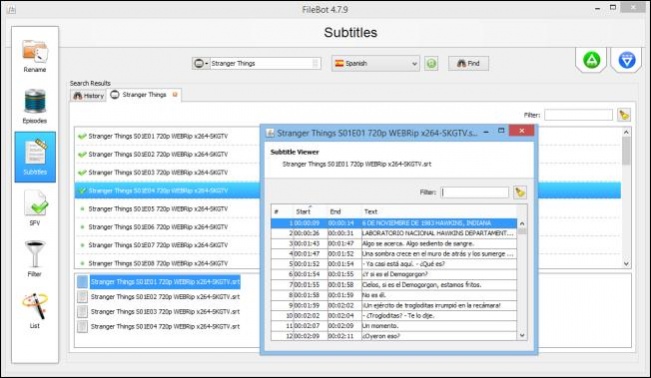Select the Subtitles panel icon

[35, 157]
